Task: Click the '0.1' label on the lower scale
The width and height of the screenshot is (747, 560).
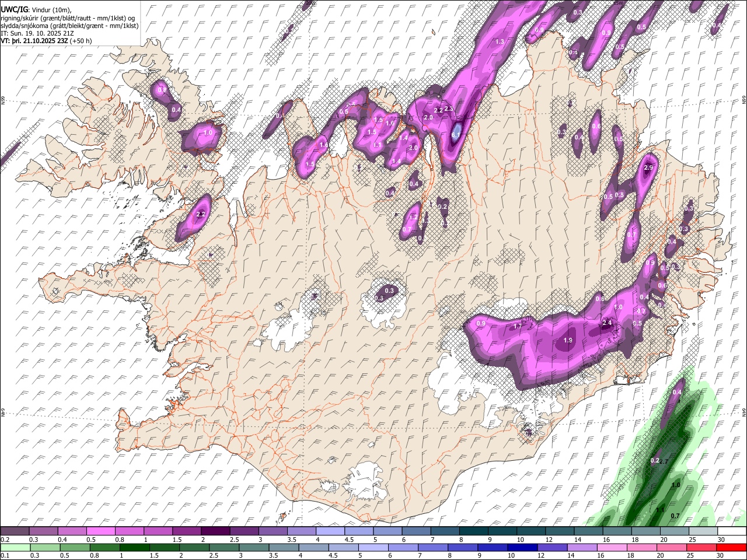Action: pyautogui.click(x=5, y=555)
